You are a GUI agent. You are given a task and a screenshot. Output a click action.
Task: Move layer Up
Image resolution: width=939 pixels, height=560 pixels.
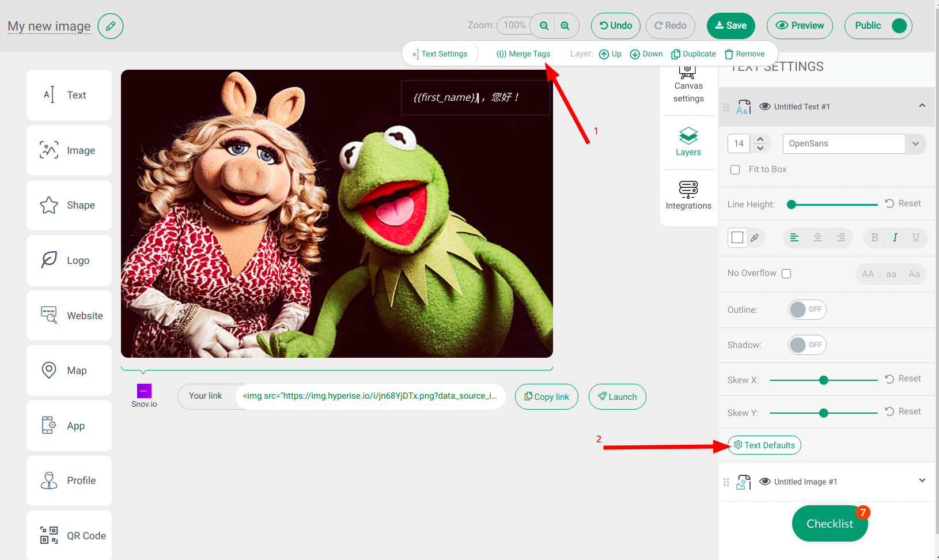610,54
